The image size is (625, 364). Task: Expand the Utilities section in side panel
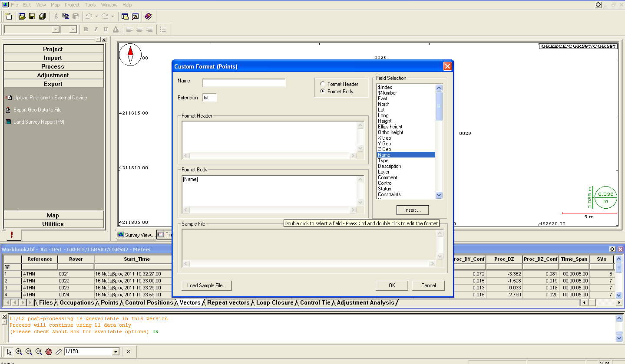tap(53, 224)
